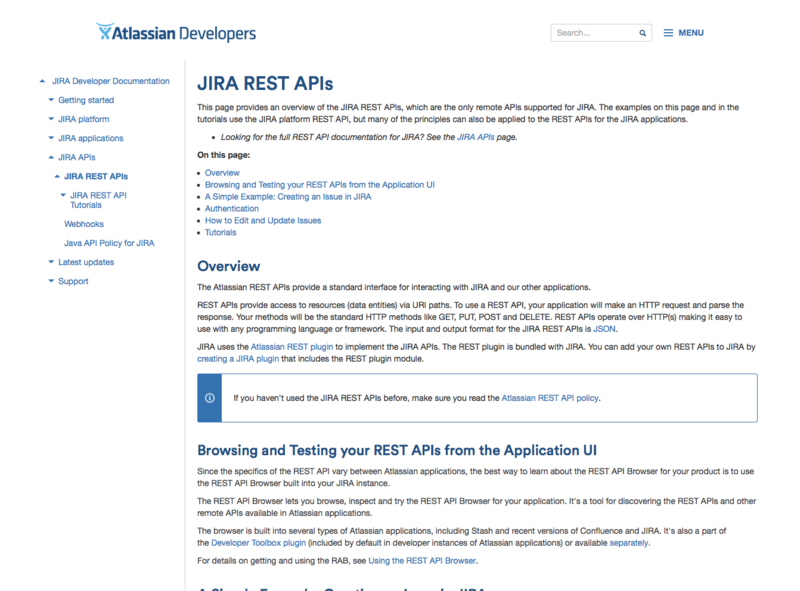Image resolution: width=800 pixels, height=591 pixels.
Task: Open the JSON link
Action: point(605,329)
